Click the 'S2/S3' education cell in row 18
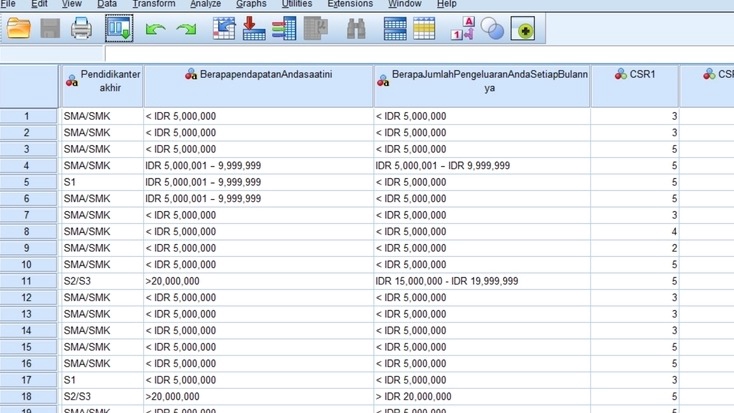This screenshot has width=734, height=413. 102,397
